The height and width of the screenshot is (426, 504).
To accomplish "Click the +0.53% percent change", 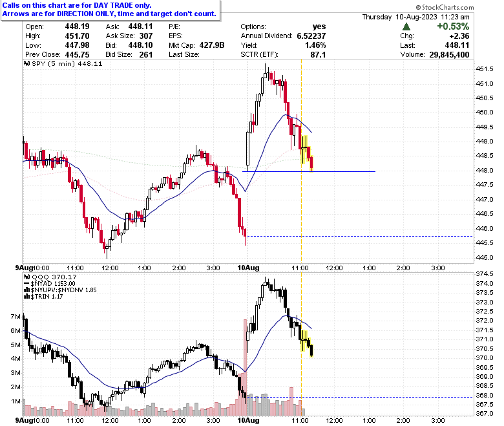I will coord(453,26).
